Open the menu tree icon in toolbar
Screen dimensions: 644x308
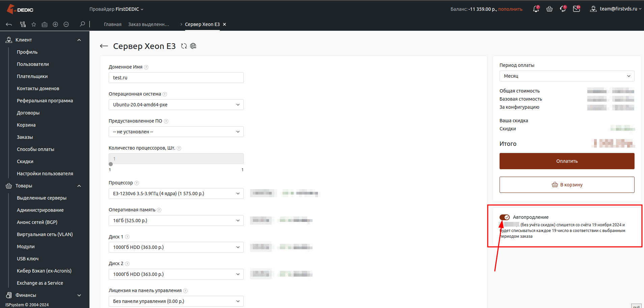pyautogui.click(x=23, y=24)
